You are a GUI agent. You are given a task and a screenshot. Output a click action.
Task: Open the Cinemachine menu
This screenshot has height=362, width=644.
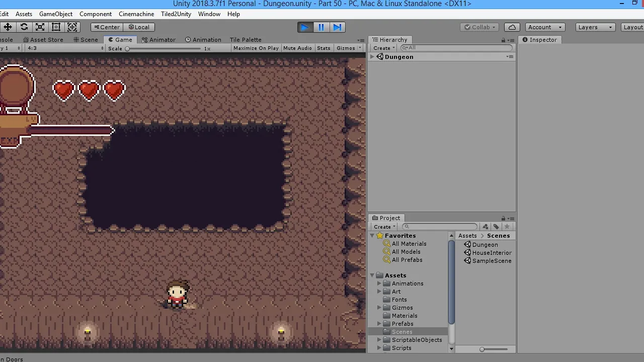(136, 14)
